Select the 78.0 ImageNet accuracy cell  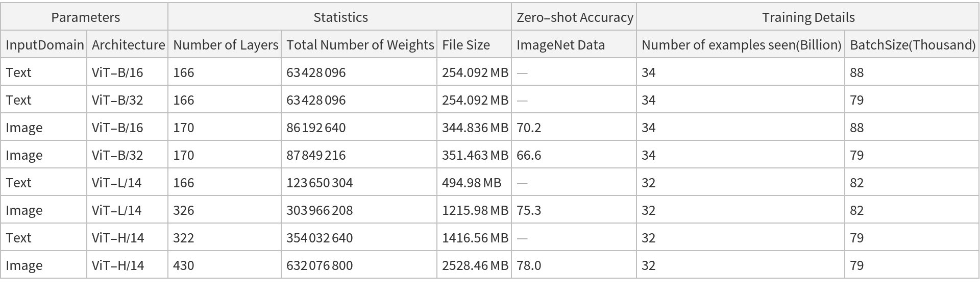(529, 265)
